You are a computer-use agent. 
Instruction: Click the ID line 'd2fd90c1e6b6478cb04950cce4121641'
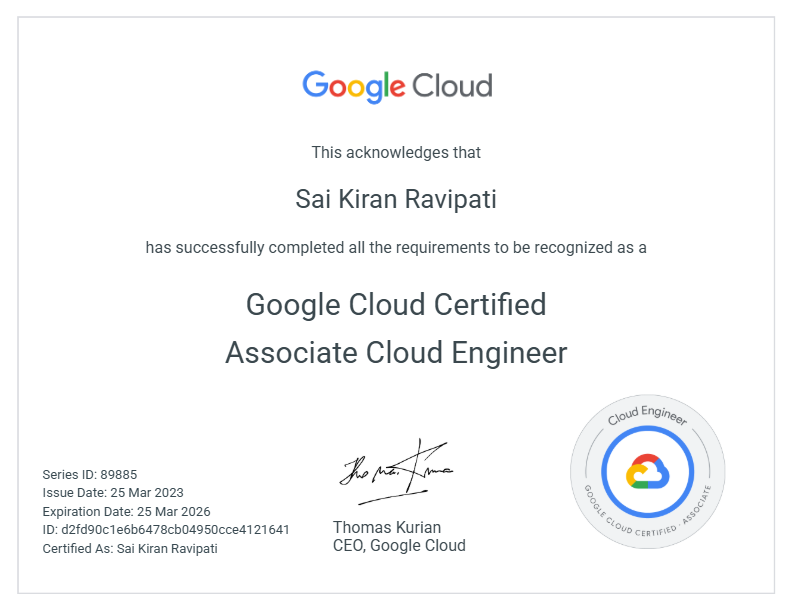pos(166,530)
